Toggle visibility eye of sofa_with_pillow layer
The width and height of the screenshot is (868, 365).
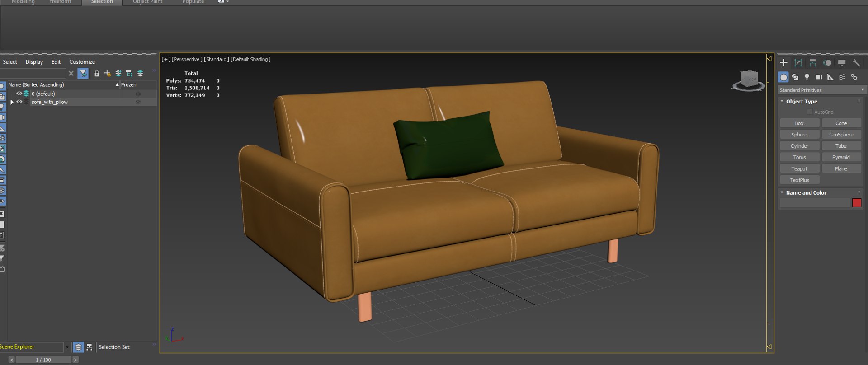point(19,102)
